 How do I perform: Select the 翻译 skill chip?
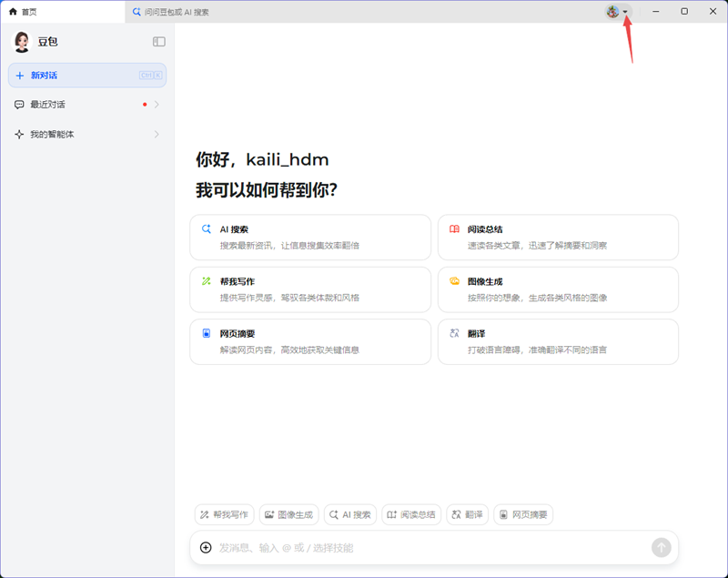click(467, 514)
